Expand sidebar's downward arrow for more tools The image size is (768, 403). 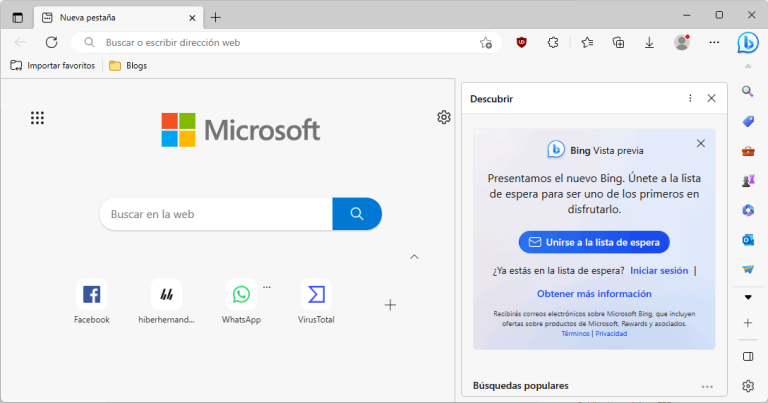point(747,297)
